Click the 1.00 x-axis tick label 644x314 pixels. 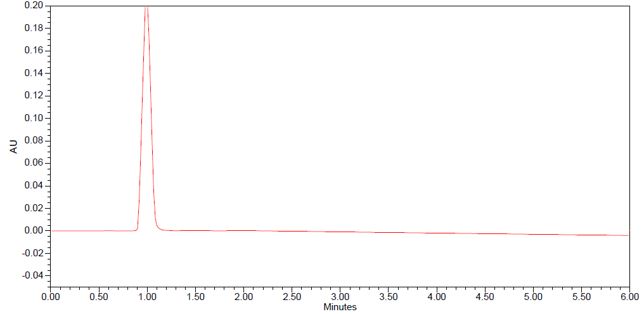tap(147, 297)
